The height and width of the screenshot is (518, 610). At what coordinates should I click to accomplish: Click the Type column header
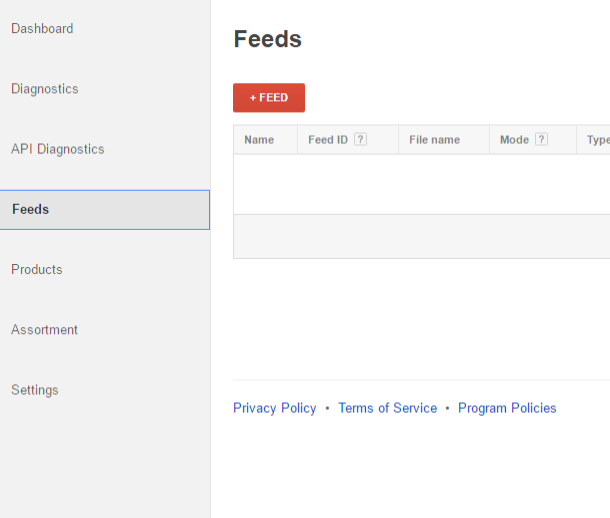[598, 140]
